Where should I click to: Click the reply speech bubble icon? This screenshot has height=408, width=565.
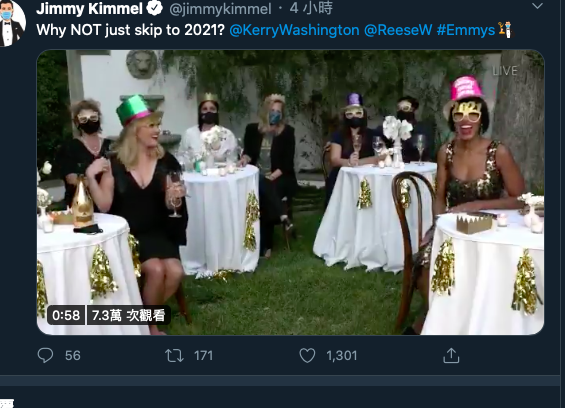(x=45, y=355)
